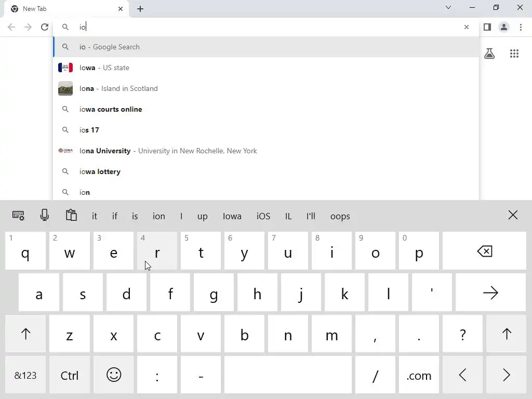Tap the 'r' key
This screenshot has width=532, height=399.
click(157, 251)
